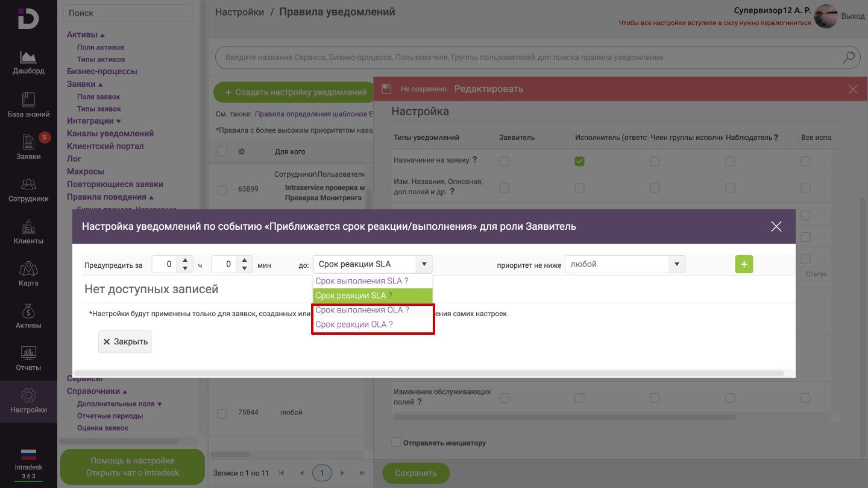Open the Дашборд section in sidebar
This screenshot has width=868, height=488.
[x=28, y=63]
